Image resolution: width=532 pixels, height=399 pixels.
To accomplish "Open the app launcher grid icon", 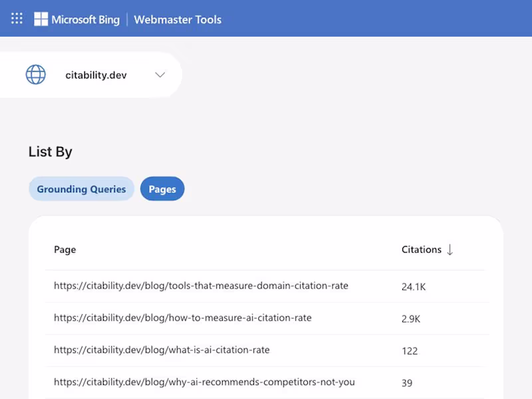I will point(17,19).
